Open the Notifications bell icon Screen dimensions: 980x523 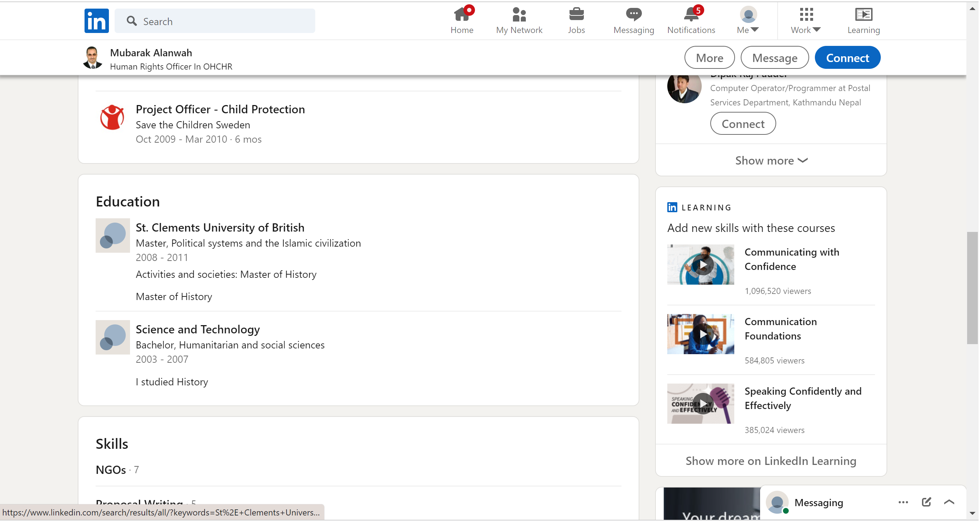[x=691, y=15]
